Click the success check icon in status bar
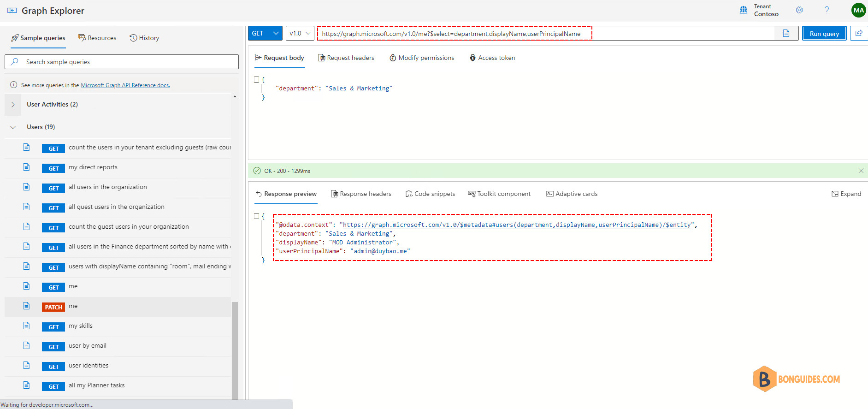This screenshot has width=868, height=409. (257, 171)
